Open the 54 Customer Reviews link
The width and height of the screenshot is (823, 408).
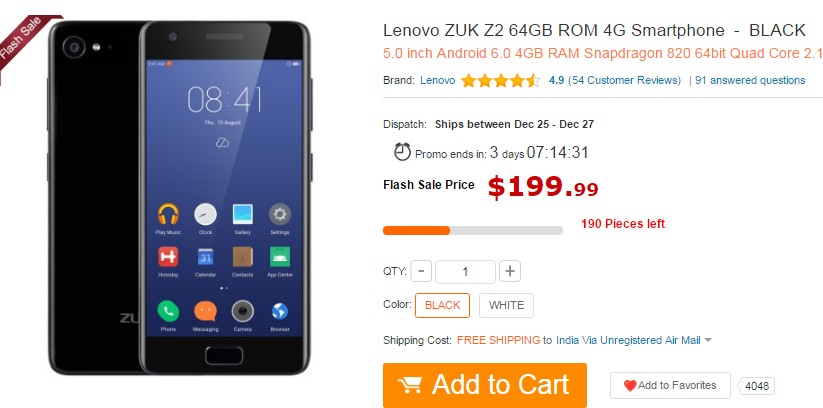[x=625, y=80]
